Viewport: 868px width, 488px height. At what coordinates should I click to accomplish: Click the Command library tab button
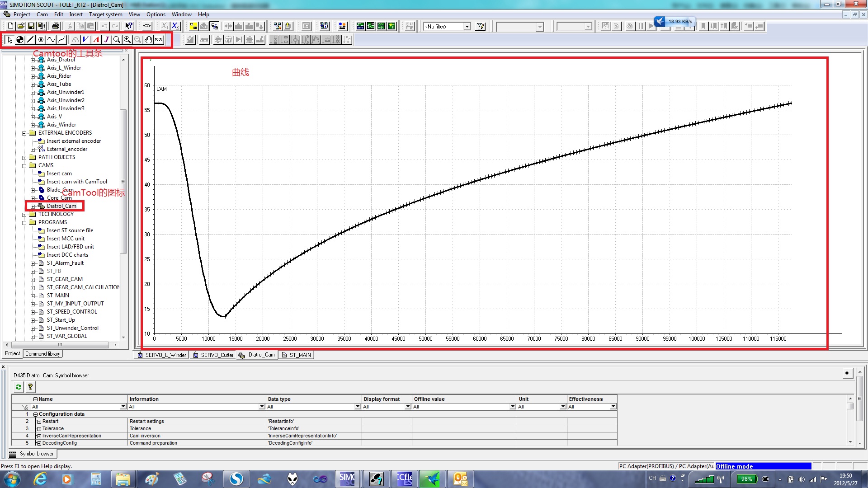click(x=42, y=354)
